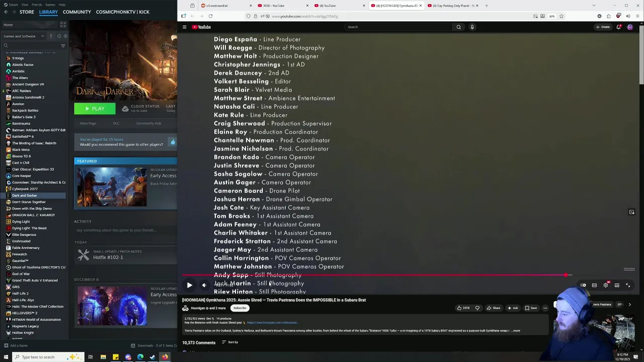Viewport: 644px width, 362px height.
Task: Like the Gymkhana video
Action: [x=463, y=308]
